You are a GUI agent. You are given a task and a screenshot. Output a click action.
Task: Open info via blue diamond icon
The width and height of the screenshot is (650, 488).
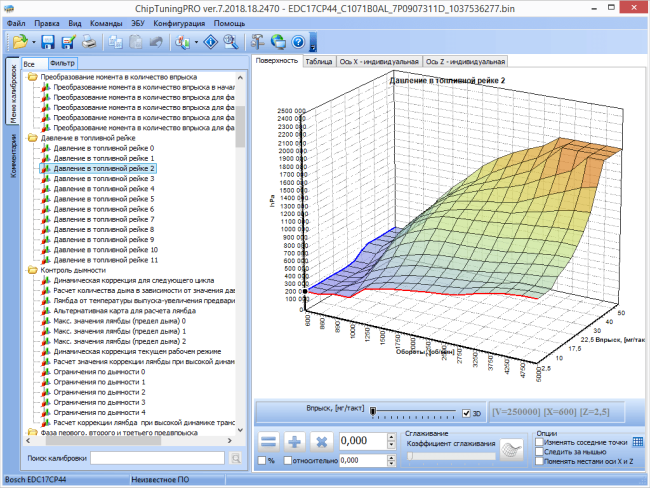pyautogui.click(x=211, y=42)
